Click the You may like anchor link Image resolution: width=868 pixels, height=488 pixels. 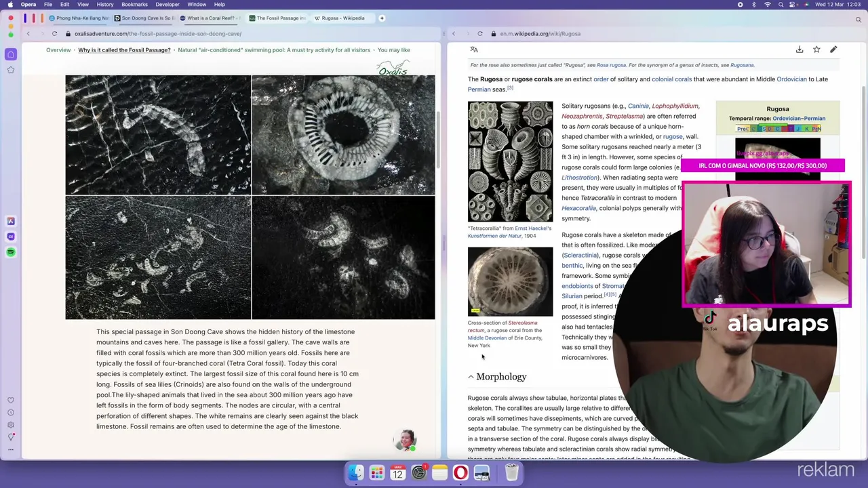[394, 49]
